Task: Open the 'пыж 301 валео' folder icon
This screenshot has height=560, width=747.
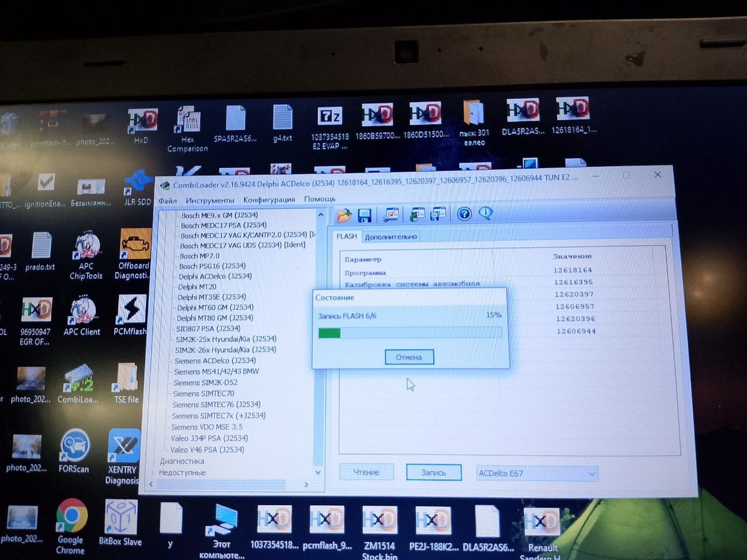Action: (x=474, y=123)
